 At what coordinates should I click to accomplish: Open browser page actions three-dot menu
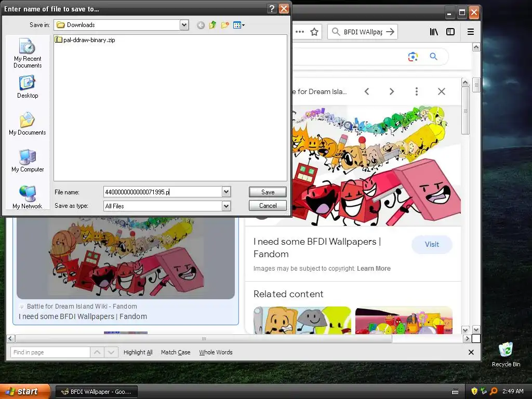pos(300,32)
